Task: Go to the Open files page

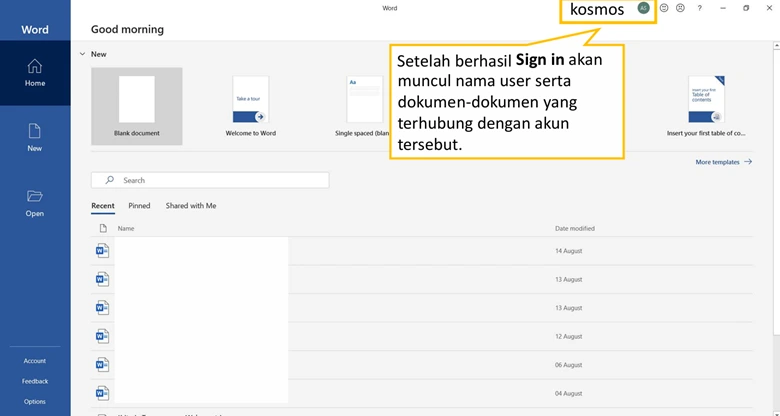Action: 35,203
